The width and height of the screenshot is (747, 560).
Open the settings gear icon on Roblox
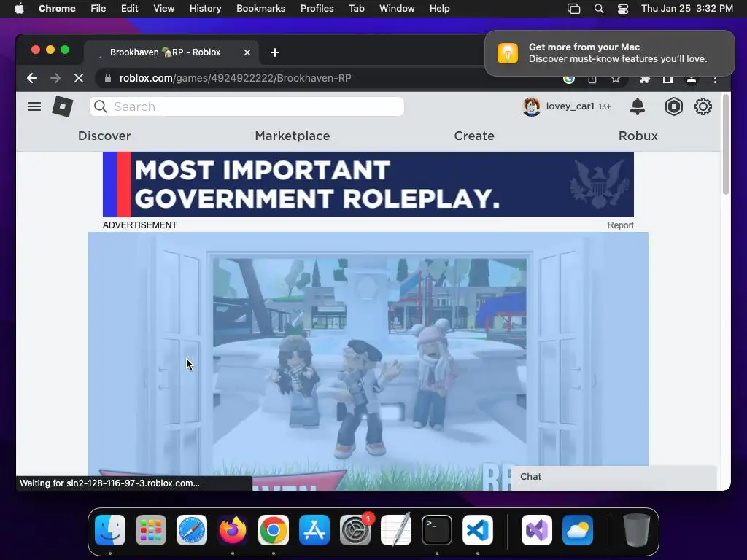(x=703, y=106)
